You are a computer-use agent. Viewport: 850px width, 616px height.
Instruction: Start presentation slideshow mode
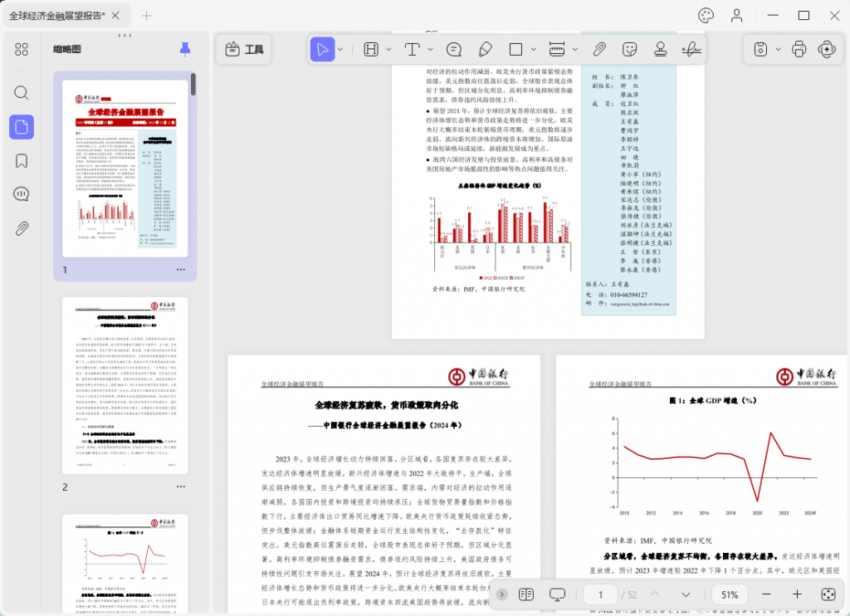(557, 595)
